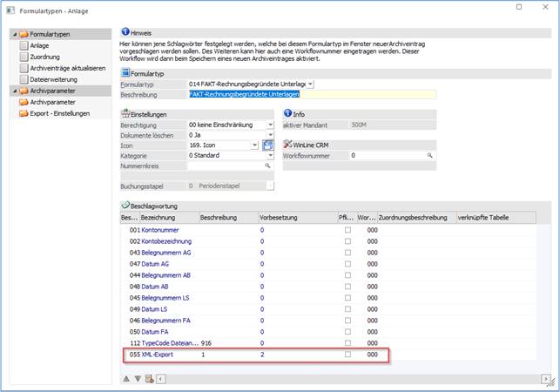Select Archiveinträge aktualisieren in the sidebar
The width and height of the screenshot is (560, 392).
[67, 67]
